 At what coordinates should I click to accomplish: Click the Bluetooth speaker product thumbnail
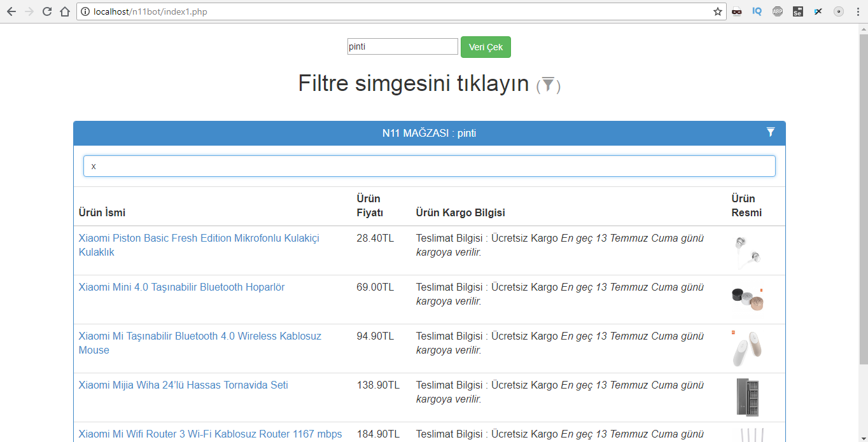tap(747, 300)
